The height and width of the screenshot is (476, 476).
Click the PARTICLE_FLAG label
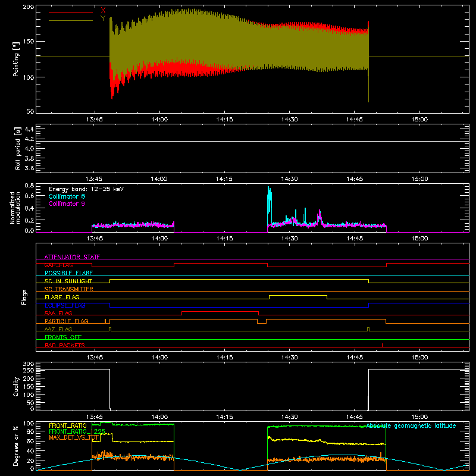click(x=67, y=321)
